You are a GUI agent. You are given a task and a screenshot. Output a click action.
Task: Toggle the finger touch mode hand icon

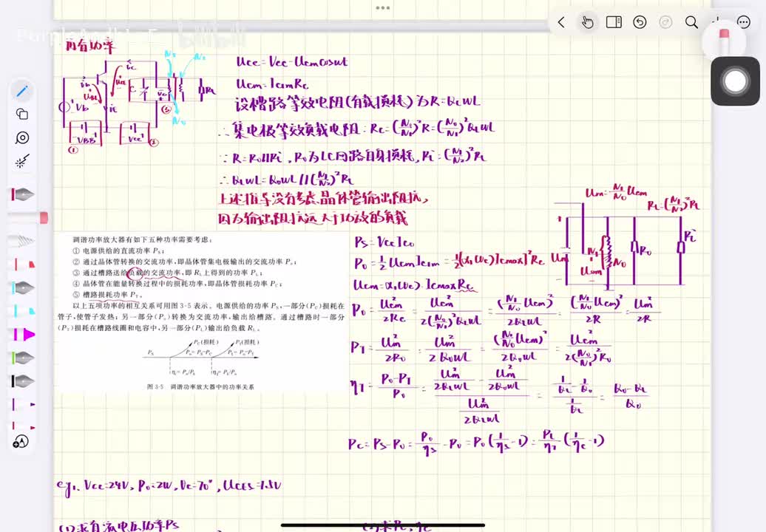(588, 22)
